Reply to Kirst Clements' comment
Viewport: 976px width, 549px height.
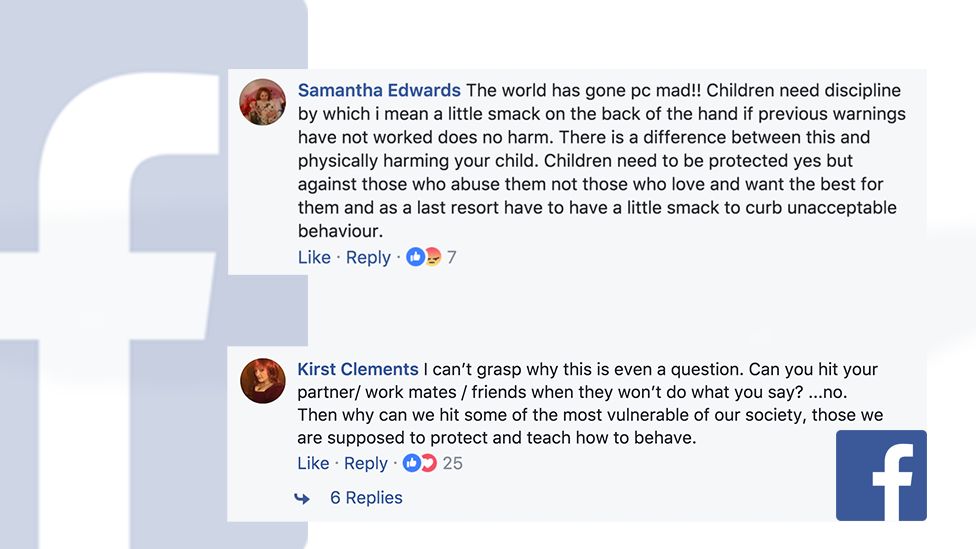tap(366, 463)
